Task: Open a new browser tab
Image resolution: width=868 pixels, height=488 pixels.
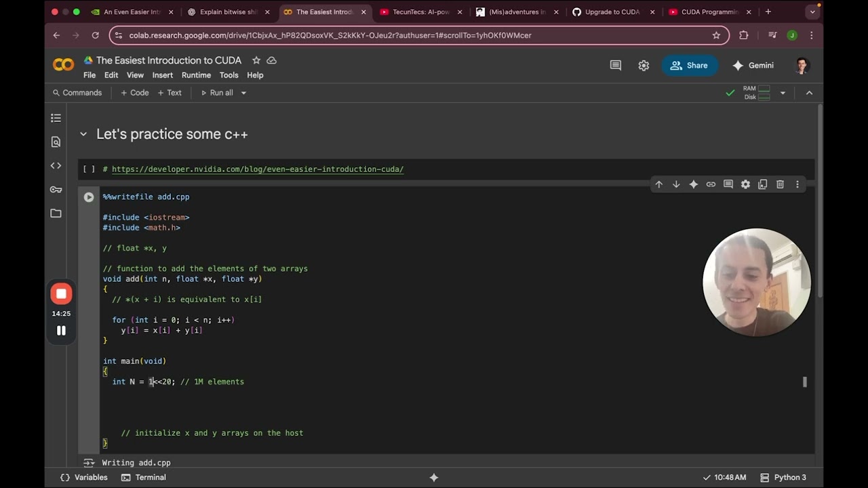Action: click(768, 12)
